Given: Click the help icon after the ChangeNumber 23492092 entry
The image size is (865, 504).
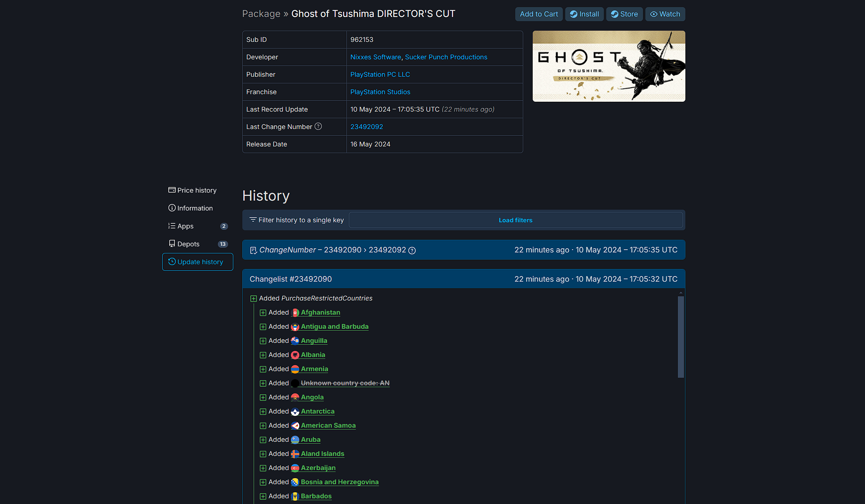Looking at the screenshot, I should click(412, 251).
